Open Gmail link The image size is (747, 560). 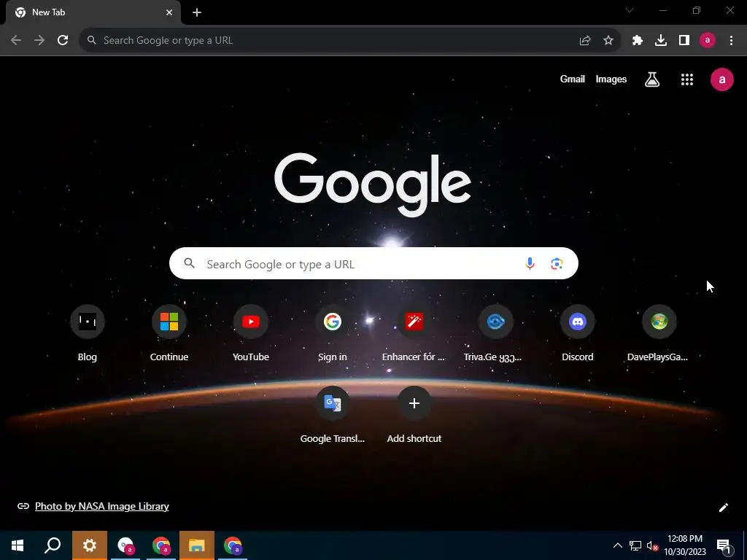572,79
